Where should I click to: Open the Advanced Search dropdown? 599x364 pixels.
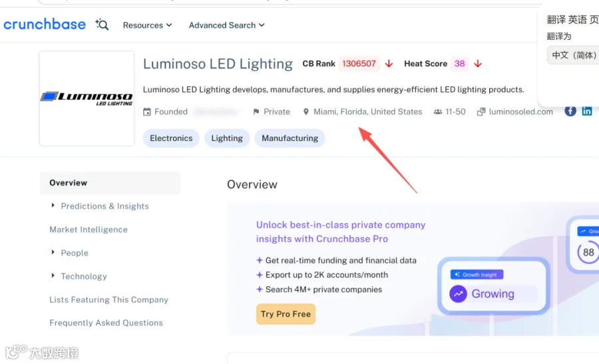(x=226, y=25)
